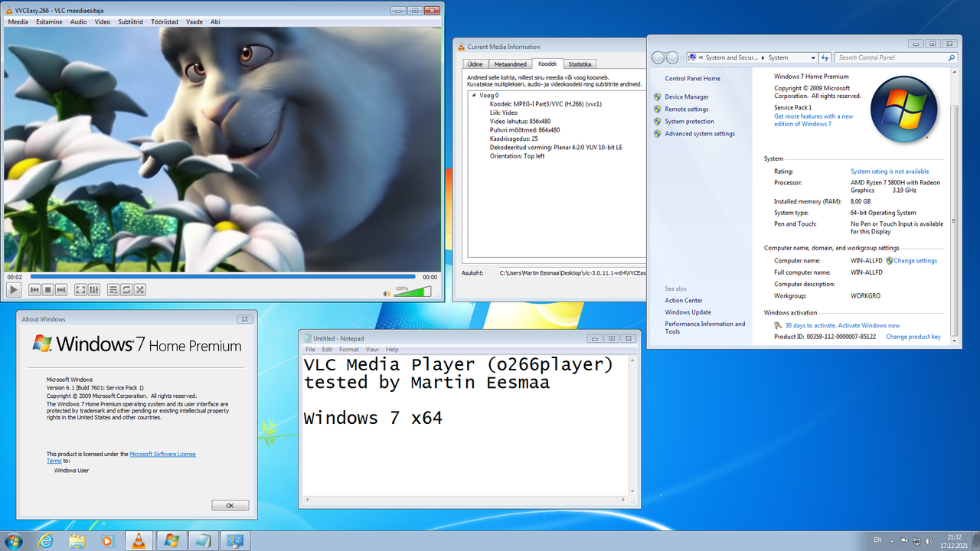Show the VLC playlist
Image resolution: width=980 pixels, height=551 pixels.
tap(113, 290)
